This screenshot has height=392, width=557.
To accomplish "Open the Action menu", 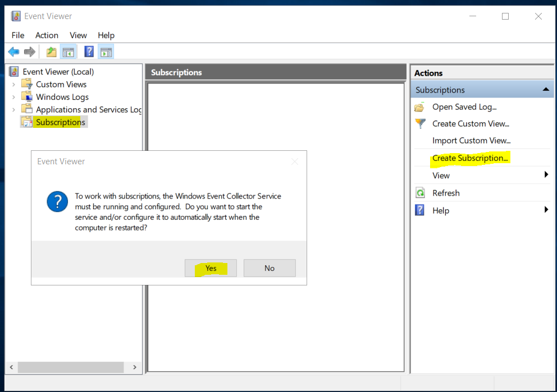I will tap(47, 35).
